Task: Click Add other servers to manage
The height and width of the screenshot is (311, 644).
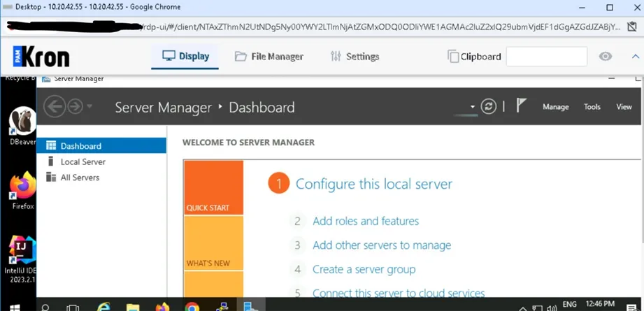Action: click(382, 245)
